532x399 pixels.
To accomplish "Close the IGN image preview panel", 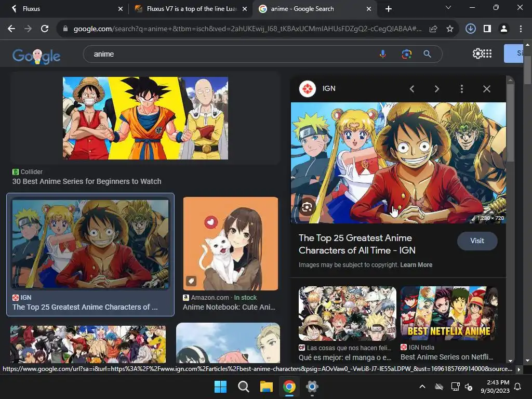I will 486,89.
